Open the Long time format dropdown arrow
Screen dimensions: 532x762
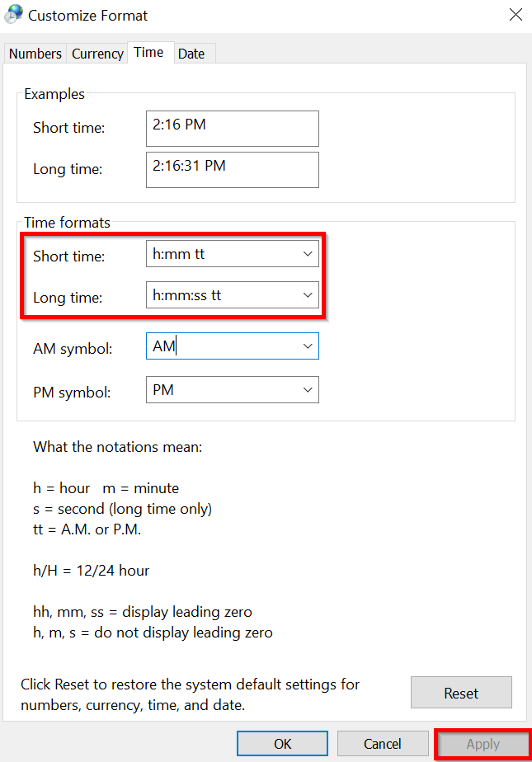[308, 295]
